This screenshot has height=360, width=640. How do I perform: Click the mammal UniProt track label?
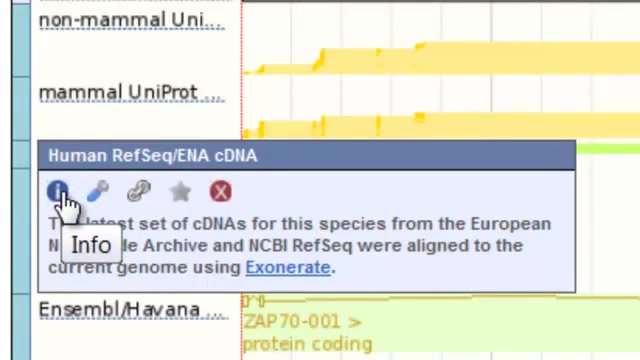(x=131, y=93)
